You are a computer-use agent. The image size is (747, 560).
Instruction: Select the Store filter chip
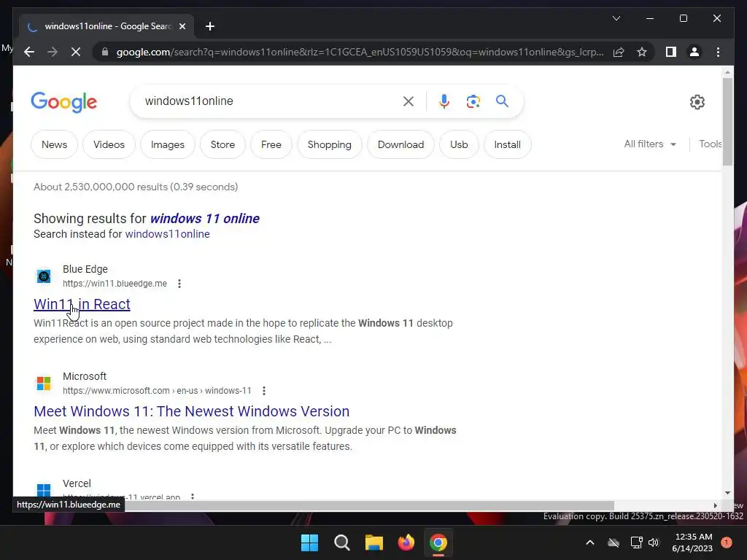tap(222, 144)
